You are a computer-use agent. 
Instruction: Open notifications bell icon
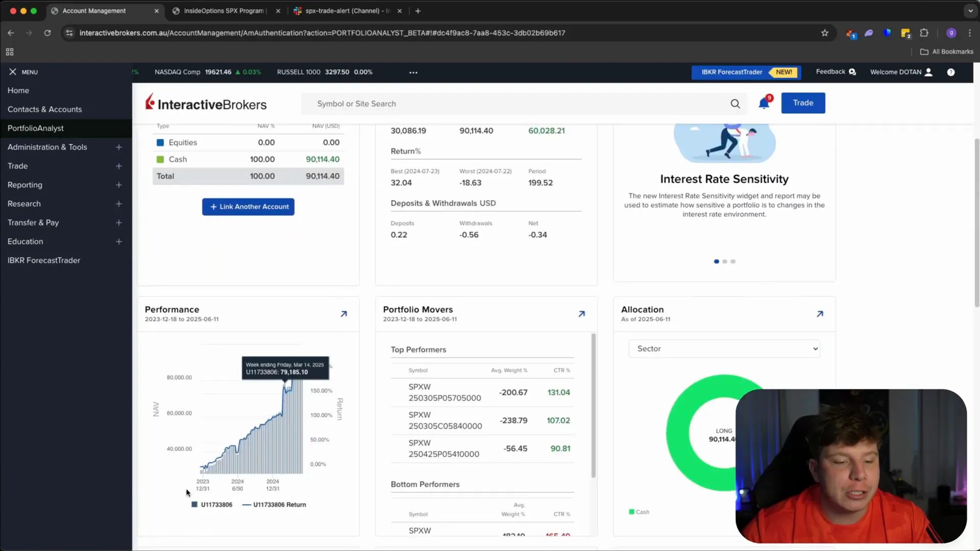pyautogui.click(x=764, y=103)
